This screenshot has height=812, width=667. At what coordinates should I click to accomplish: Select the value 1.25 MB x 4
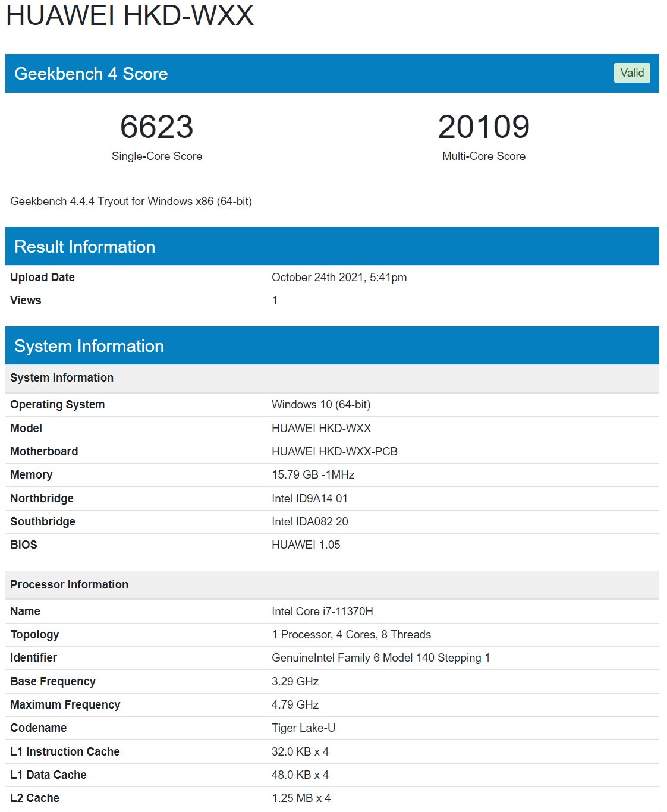click(x=301, y=798)
